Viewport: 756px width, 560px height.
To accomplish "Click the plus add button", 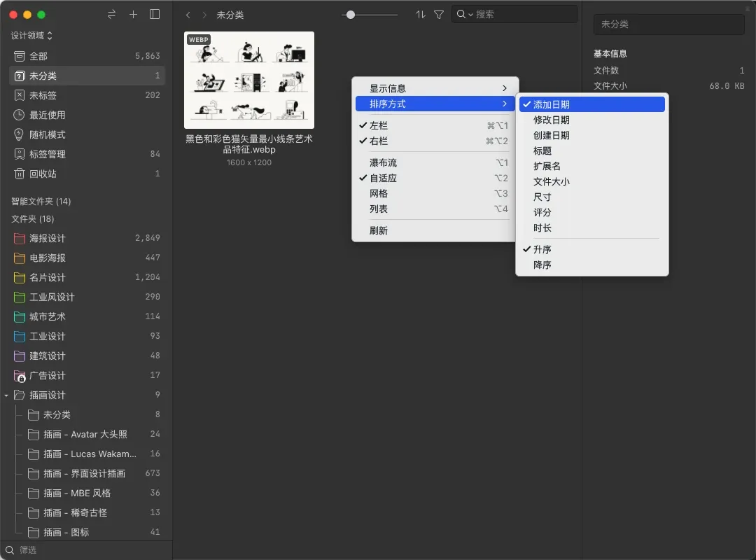I will tap(134, 15).
